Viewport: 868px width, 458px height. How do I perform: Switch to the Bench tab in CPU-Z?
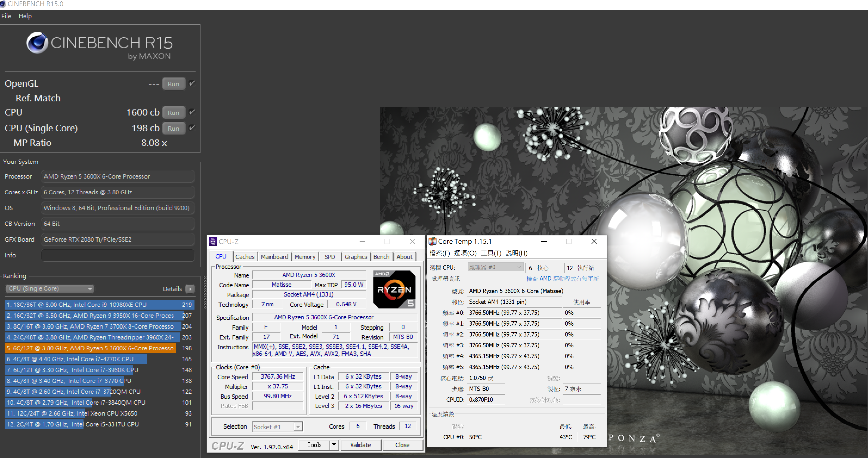pos(381,257)
